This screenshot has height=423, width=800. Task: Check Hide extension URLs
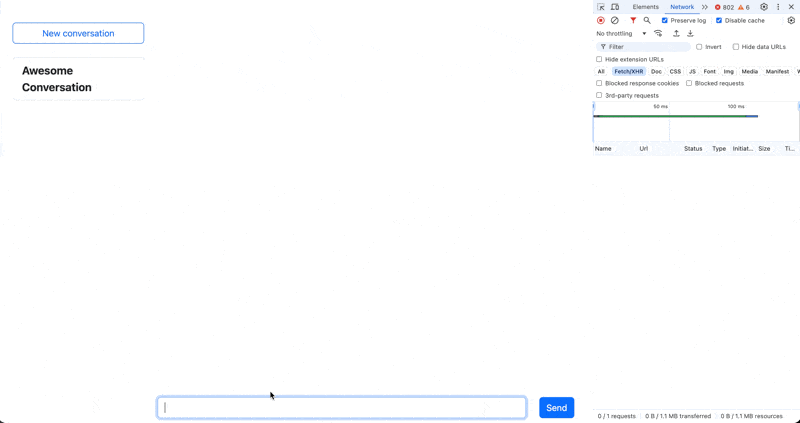click(x=599, y=59)
